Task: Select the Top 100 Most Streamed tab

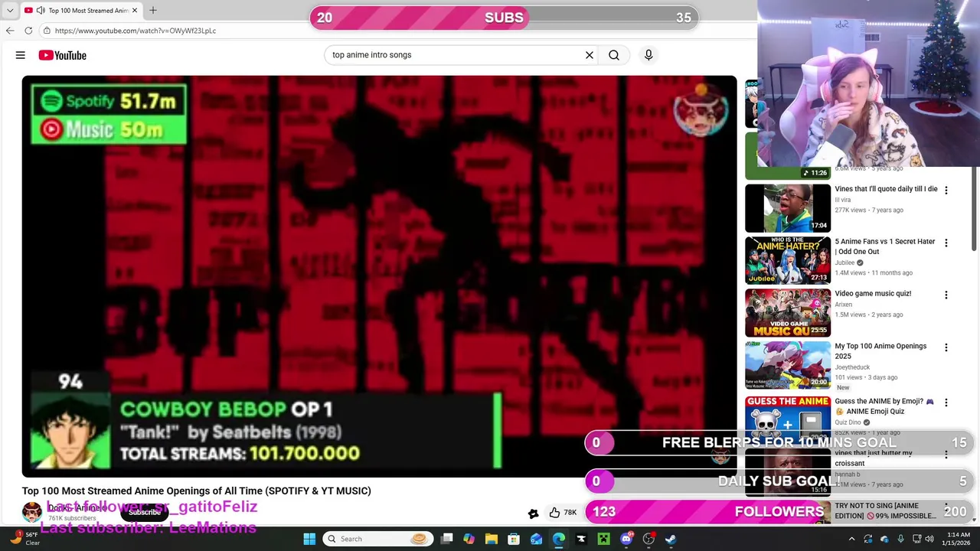Action: point(82,10)
